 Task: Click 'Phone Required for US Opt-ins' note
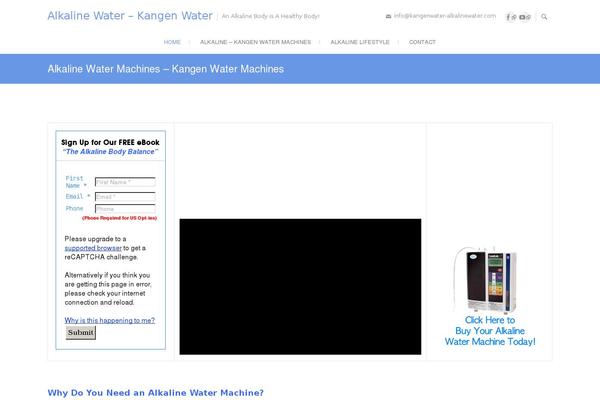(119, 218)
